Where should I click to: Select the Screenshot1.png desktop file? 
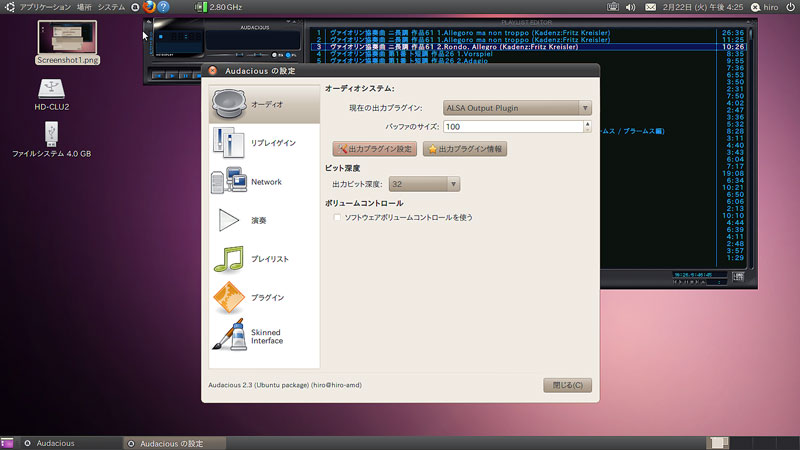click(x=67, y=43)
